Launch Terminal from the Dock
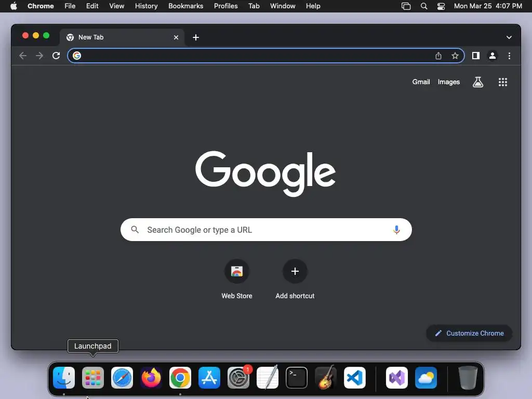The width and height of the screenshot is (532, 399). click(x=297, y=378)
